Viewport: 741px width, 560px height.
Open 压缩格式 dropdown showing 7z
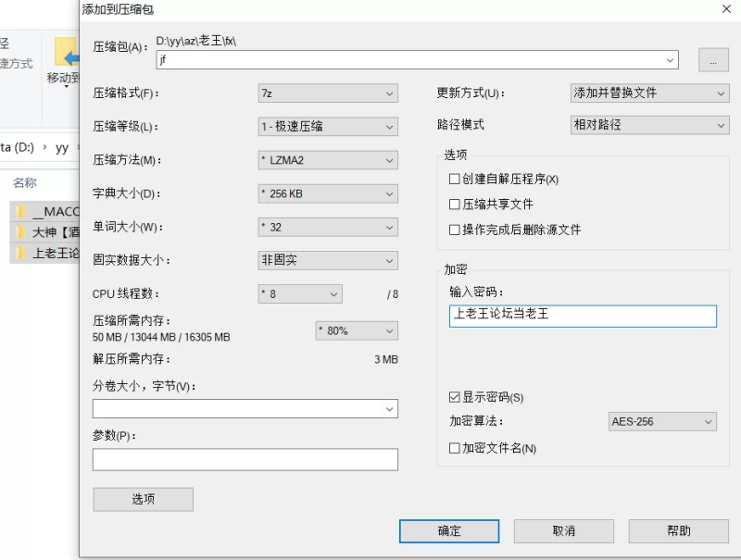click(328, 93)
